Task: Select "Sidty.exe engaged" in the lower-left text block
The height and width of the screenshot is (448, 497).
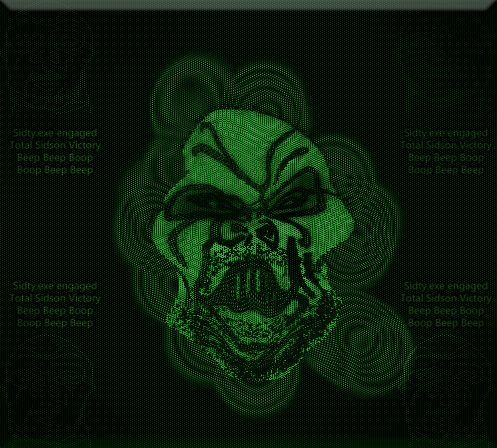Action: (55, 286)
